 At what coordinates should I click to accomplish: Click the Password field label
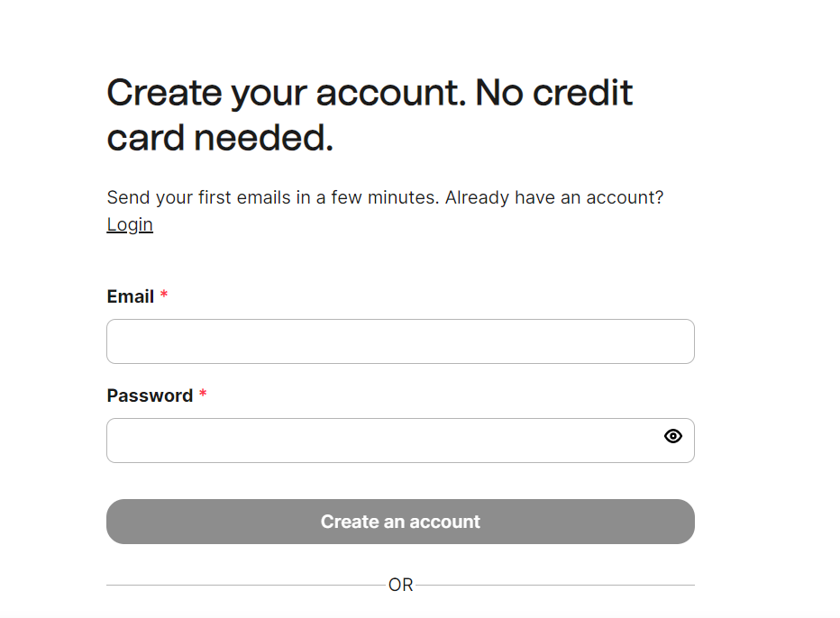(150, 395)
